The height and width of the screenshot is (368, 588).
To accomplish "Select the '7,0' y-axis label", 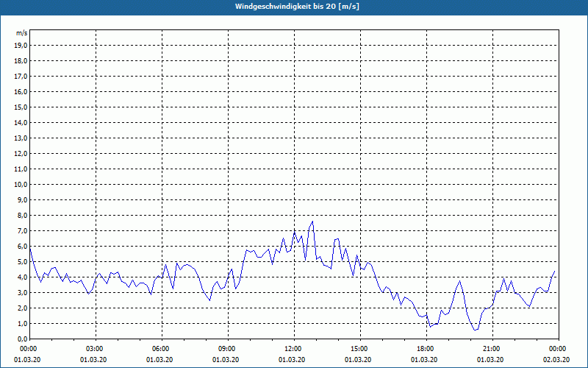I will click(x=22, y=231).
